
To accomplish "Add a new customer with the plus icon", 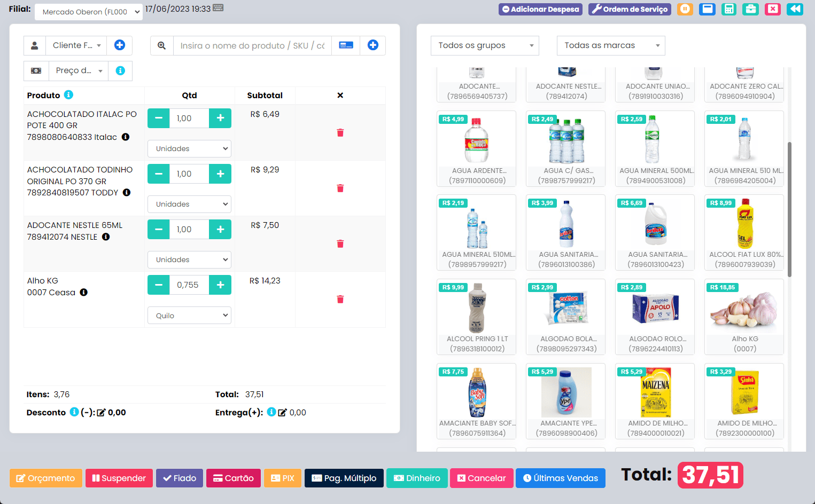I will 120,45.
